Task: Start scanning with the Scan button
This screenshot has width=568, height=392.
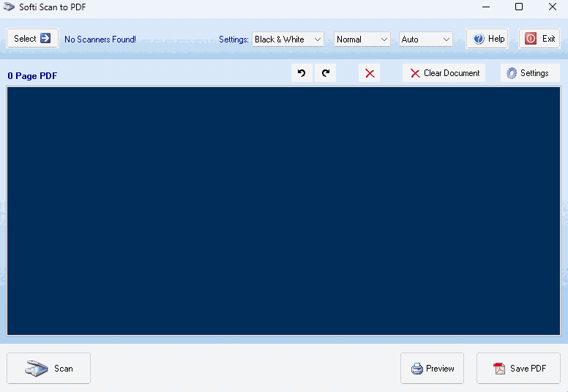Action: click(48, 368)
